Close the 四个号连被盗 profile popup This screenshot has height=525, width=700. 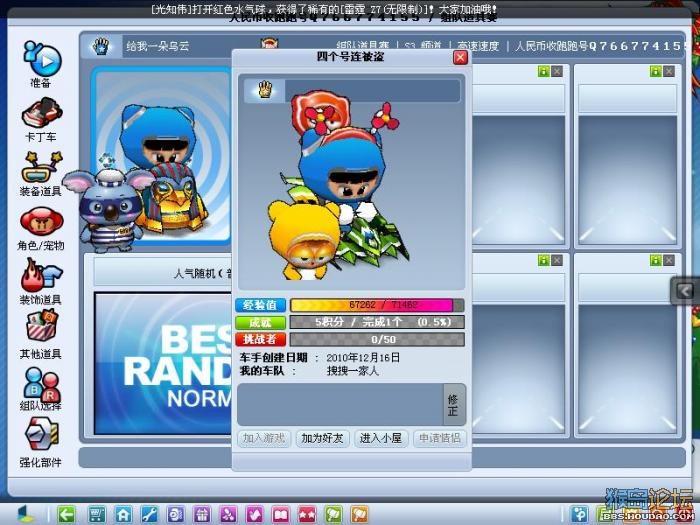(x=460, y=58)
